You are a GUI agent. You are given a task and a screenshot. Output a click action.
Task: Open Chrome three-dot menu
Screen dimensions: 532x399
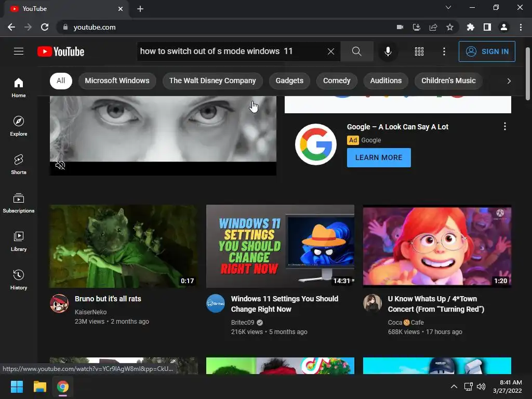coord(521,27)
